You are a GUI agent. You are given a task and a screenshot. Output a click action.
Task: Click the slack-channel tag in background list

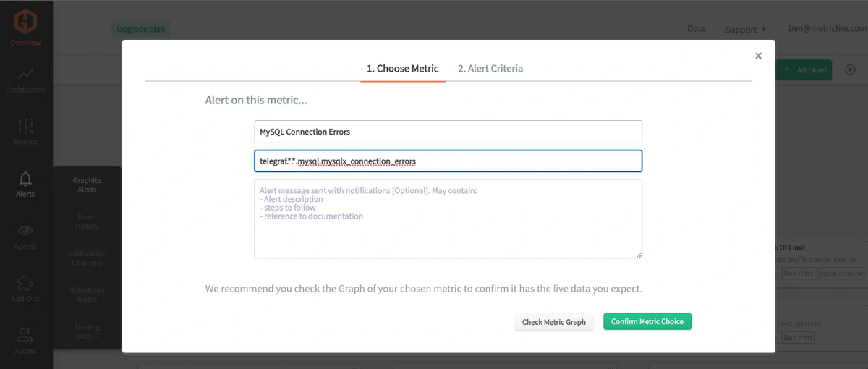[843, 274]
